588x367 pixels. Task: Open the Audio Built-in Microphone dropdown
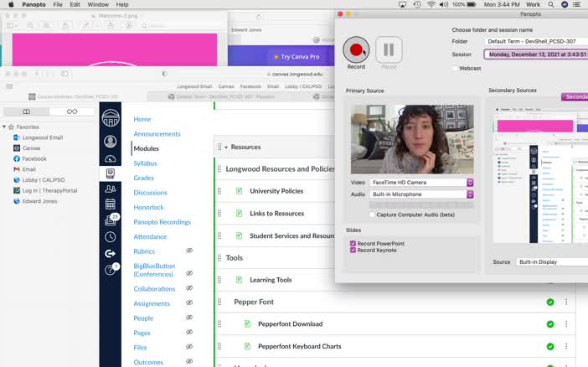pyautogui.click(x=424, y=194)
